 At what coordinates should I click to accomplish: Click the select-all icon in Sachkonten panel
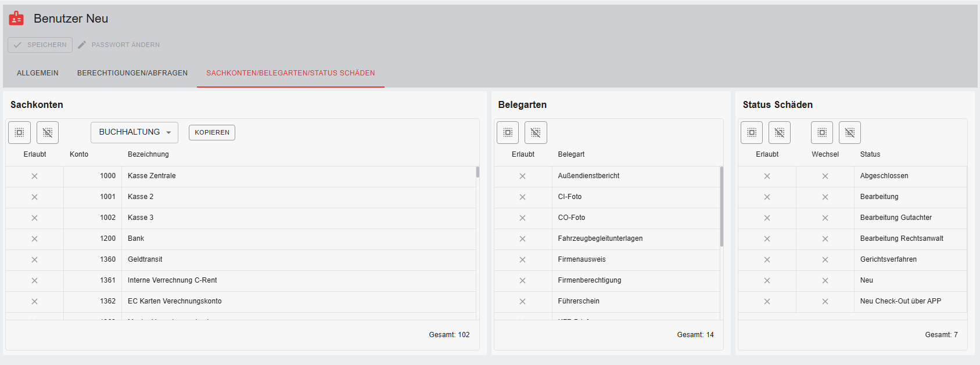tap(19, 132)
